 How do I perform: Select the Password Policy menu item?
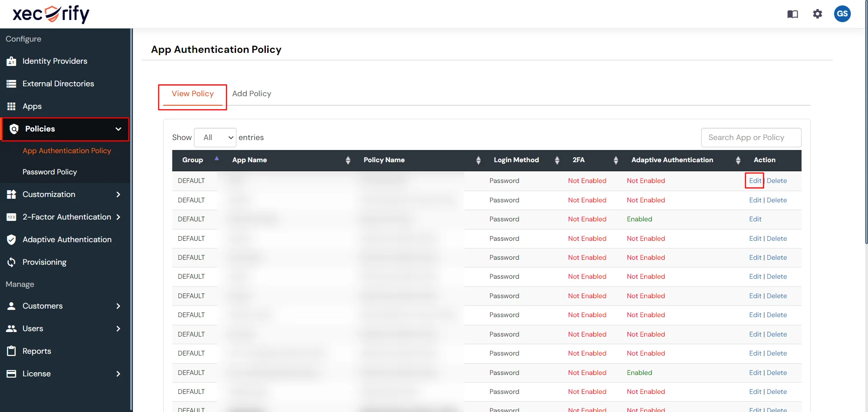50,172
